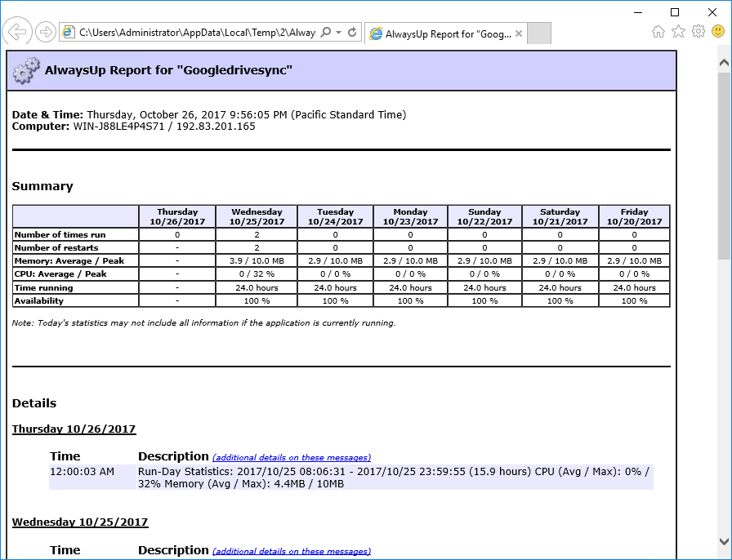Click the browser Forward arrow button
The height and width of the screenshot is (560, 732).
coord(45,32)
